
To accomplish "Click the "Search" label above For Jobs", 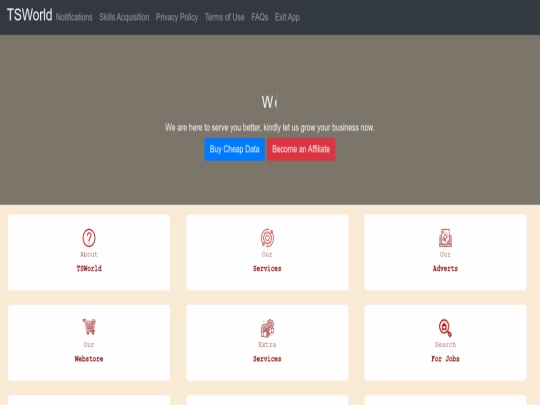I will pyautogui.click(x=445, y=345).
